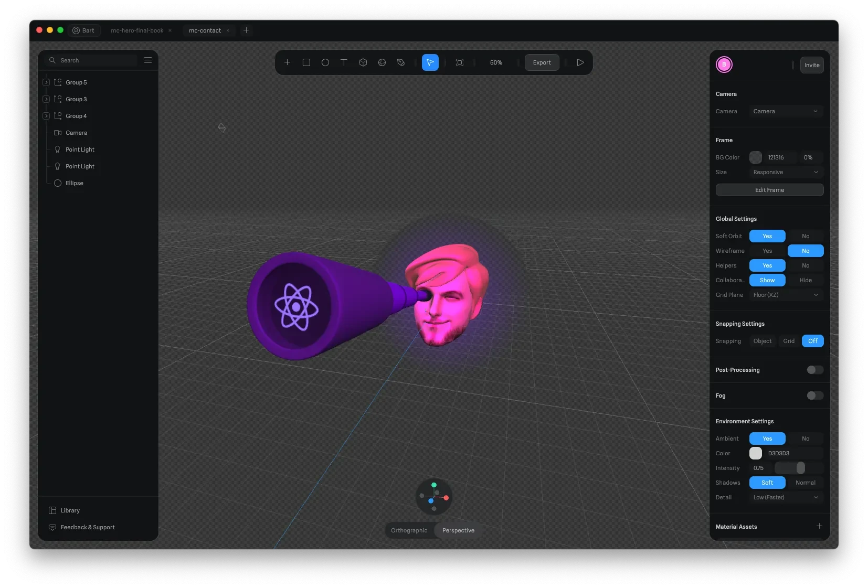Switch to mc-contact tab

(205, 30)
